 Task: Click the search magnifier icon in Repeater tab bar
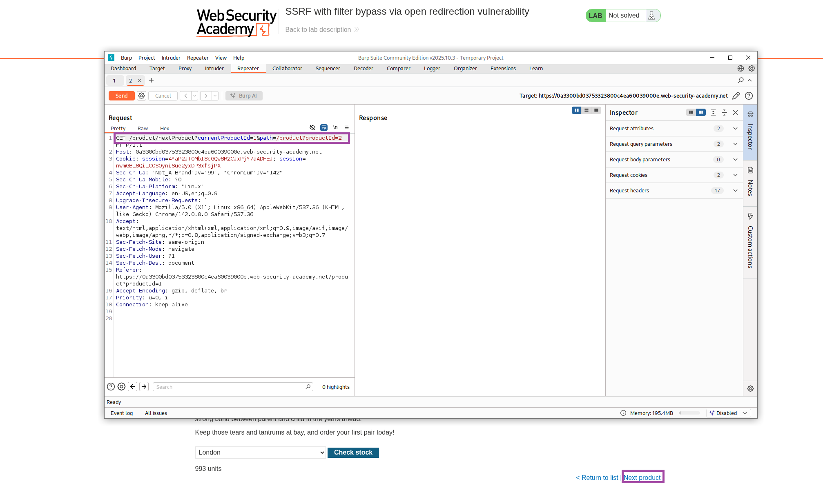(740, 80)
